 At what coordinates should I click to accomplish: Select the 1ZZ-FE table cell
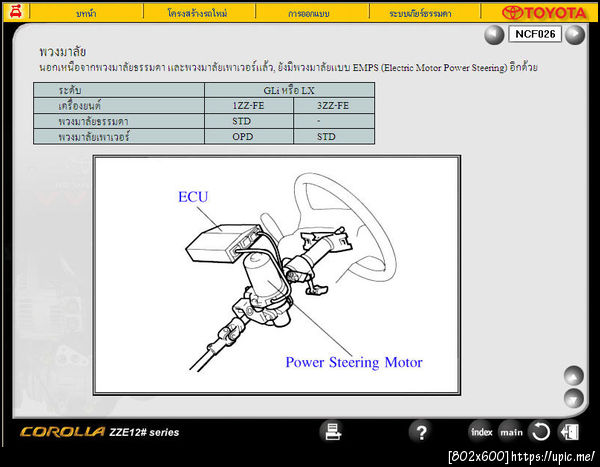(249, 106)
